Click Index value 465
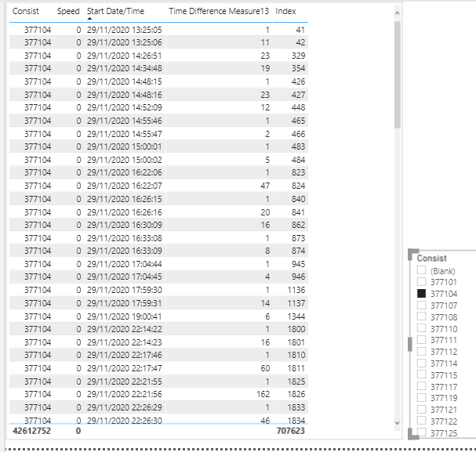Screen dimensions: 476x452 (x=299, y=121)
